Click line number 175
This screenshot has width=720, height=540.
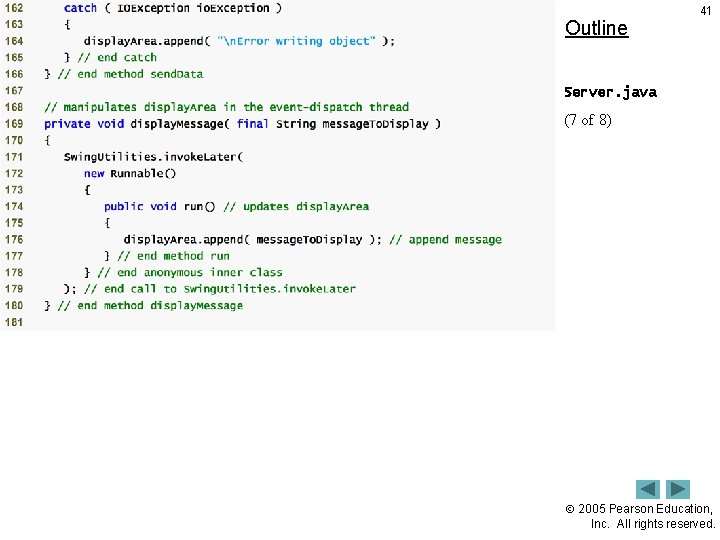[x=14, y=223]
